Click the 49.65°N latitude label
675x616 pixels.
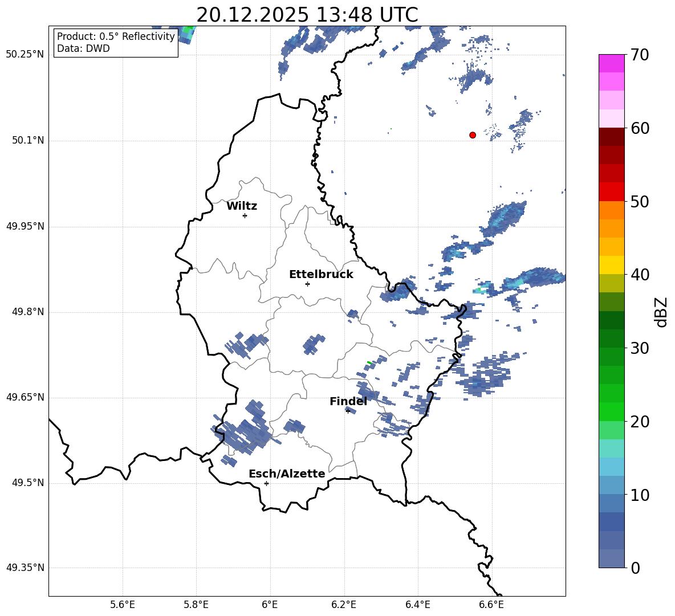point(25,397)
